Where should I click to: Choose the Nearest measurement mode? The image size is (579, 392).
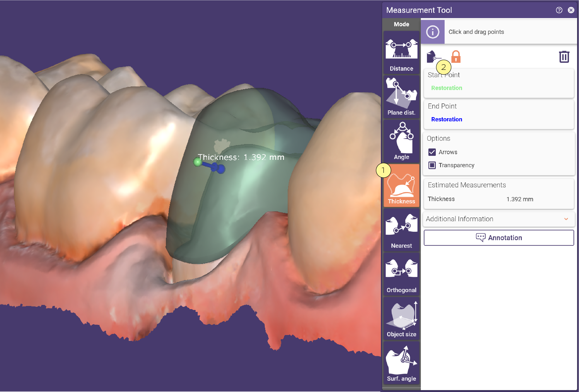(x=401, y=230)
